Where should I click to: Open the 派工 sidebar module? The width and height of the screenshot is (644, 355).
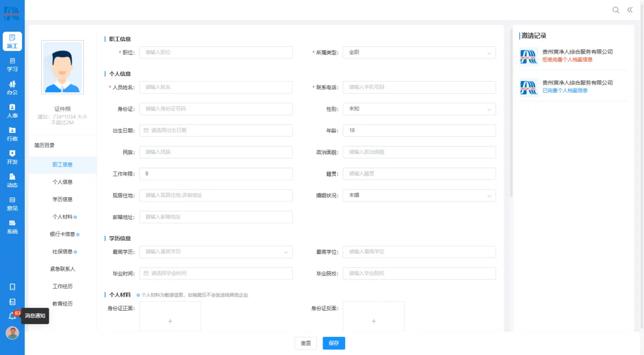(12, 41)
